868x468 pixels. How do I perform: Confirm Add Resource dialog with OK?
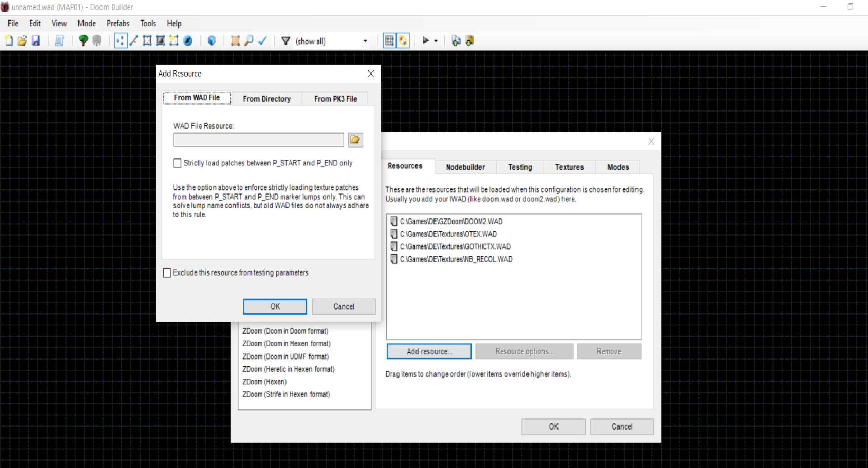click(x=275, y=306)
